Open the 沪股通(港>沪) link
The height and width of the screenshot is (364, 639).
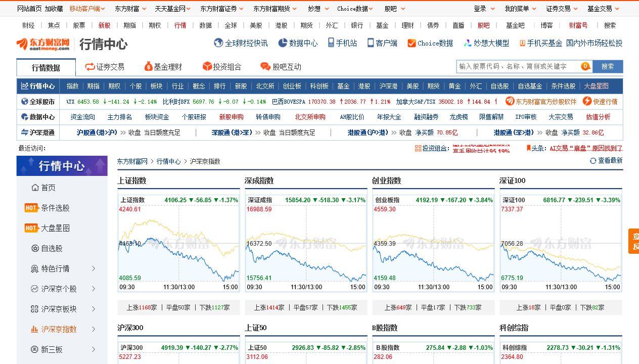point(97,132)
